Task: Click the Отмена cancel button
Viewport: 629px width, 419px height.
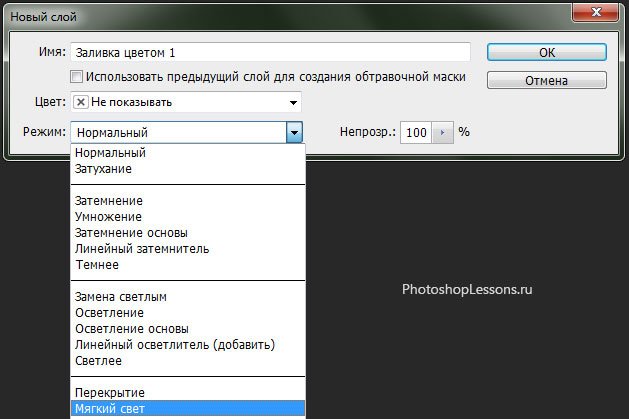Action: (546, 81)
